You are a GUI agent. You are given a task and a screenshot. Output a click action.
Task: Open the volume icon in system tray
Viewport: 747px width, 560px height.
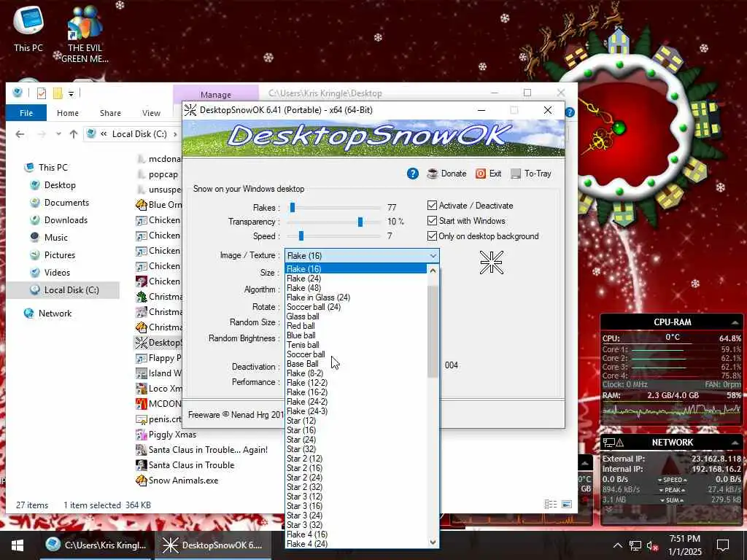[x=652, y=545]
